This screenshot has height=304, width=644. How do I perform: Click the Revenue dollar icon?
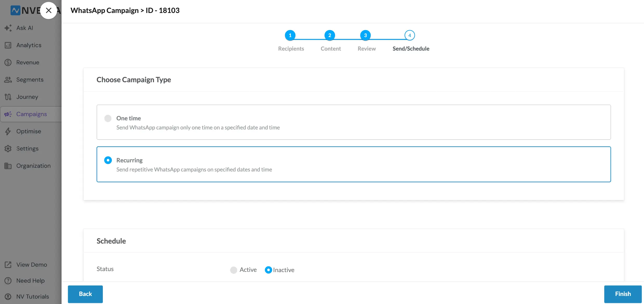(8, 62)
